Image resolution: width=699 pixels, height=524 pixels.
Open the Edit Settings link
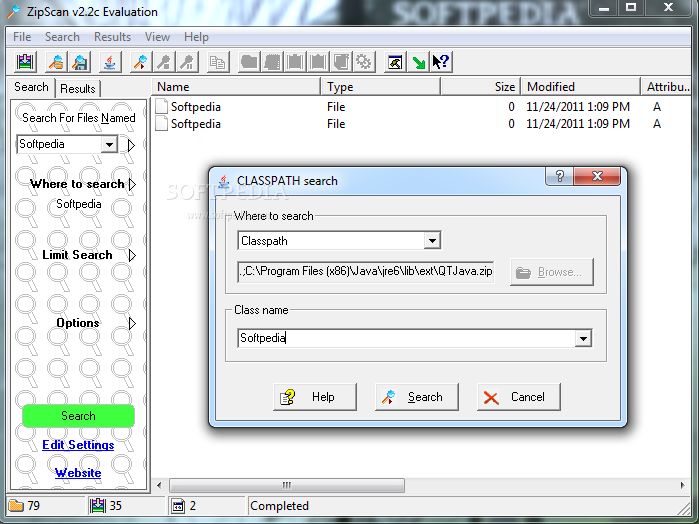(78, 445)
